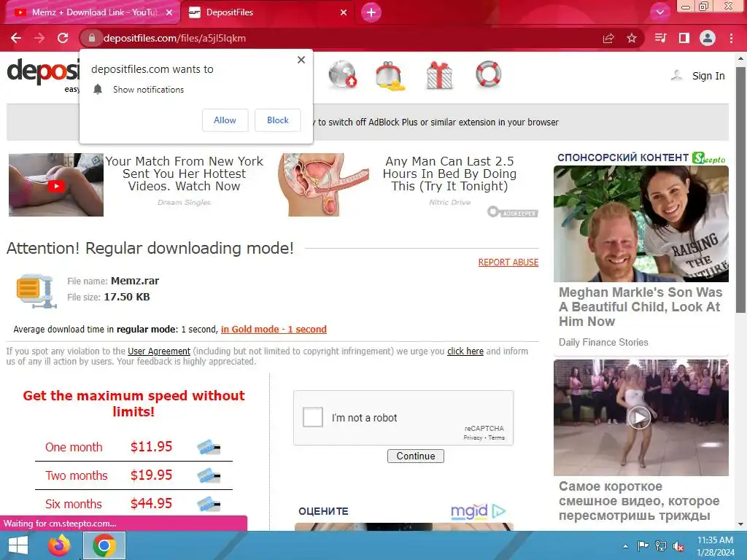Click credit card icon for Six months
This screenshot has height=560, width=747.
pyautogui.click(x=209, y=503)
